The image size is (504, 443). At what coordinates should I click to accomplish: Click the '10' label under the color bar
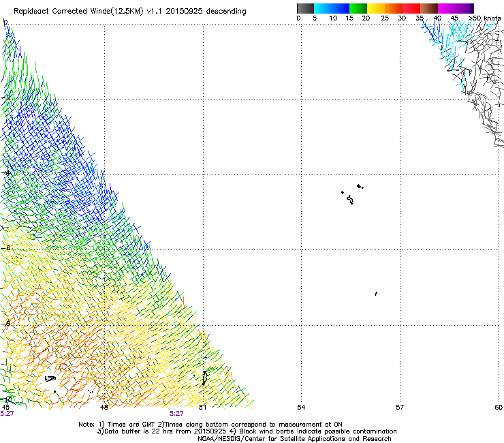coord(333,18)
